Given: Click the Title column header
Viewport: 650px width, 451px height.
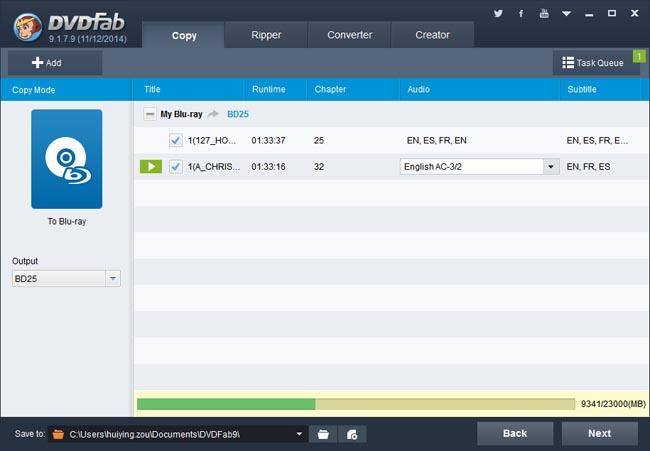Looking at the screenshot, I should pyautogui.click(x=152, y=89).
